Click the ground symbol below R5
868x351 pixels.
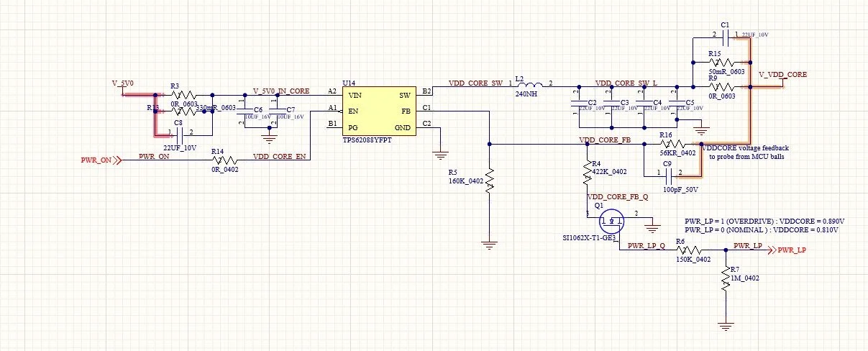click(489, 245)
